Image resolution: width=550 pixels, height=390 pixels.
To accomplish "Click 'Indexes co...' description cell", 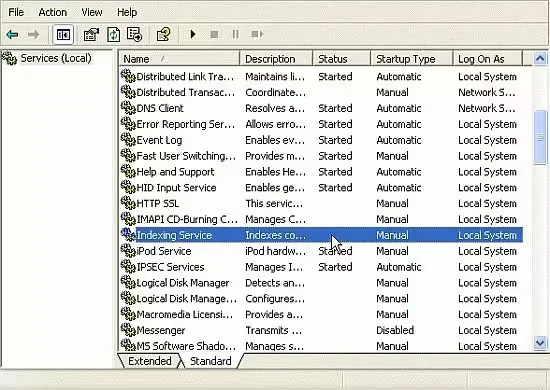I will (275, 235).
